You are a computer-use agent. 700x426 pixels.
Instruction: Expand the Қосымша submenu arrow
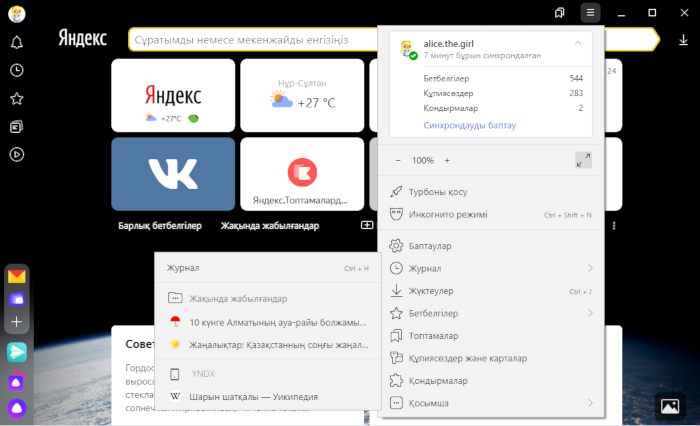590,403
